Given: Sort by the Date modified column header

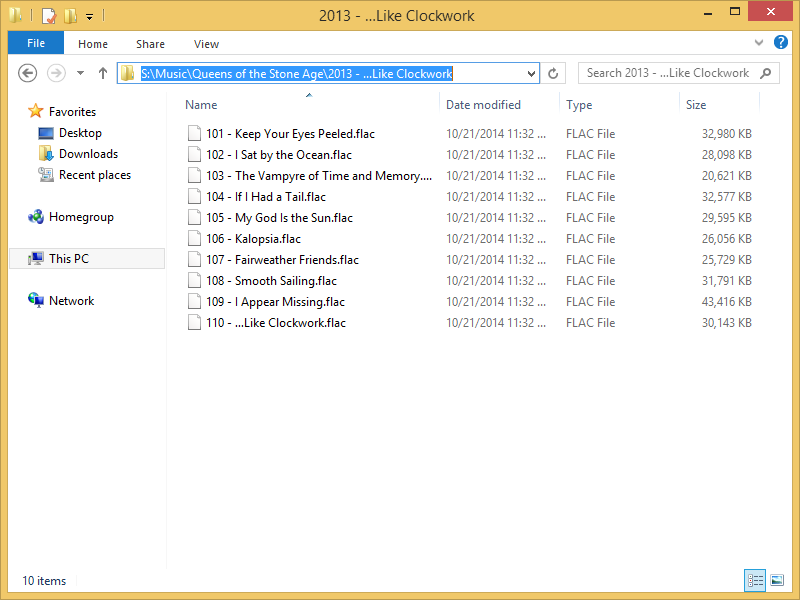Looking at the screenshot, I should [483, 105].
